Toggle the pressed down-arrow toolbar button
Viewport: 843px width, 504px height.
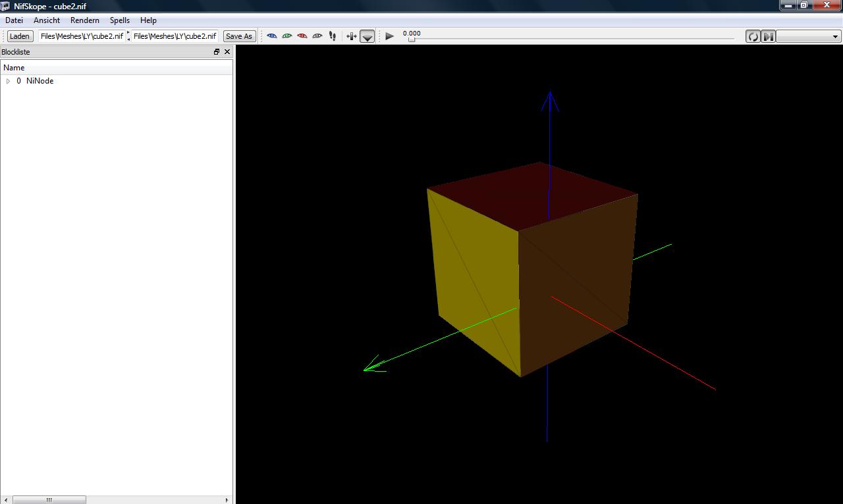[x=367, y=36]
